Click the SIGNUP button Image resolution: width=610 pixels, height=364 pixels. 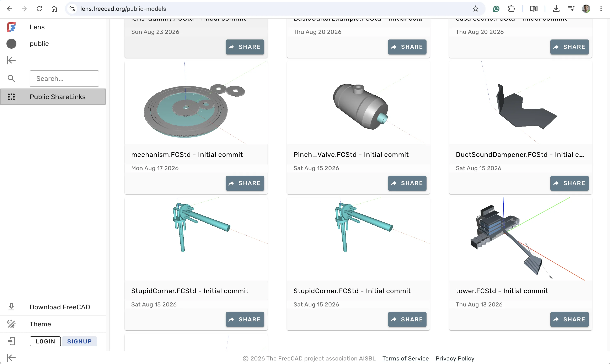[x=79, y=341]
